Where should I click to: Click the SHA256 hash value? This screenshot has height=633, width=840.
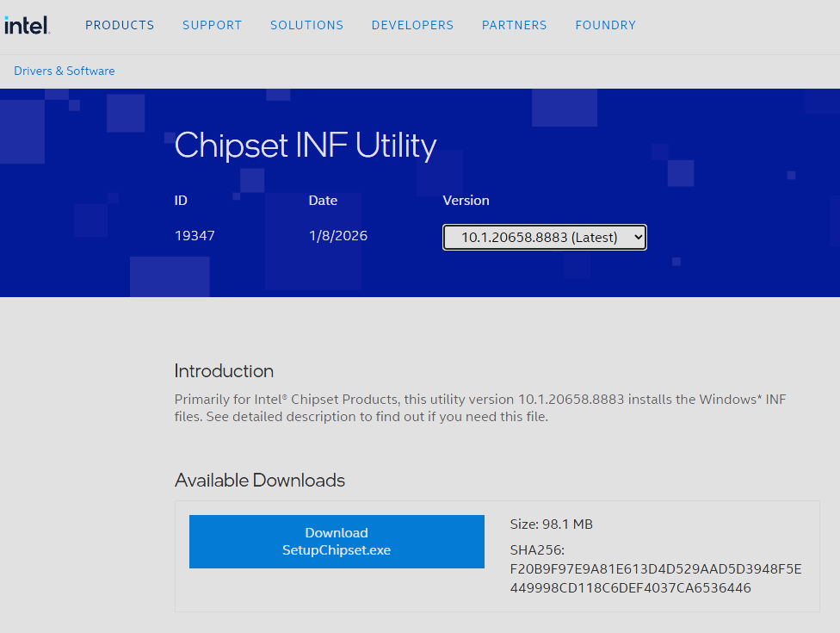tap(656, 579)
